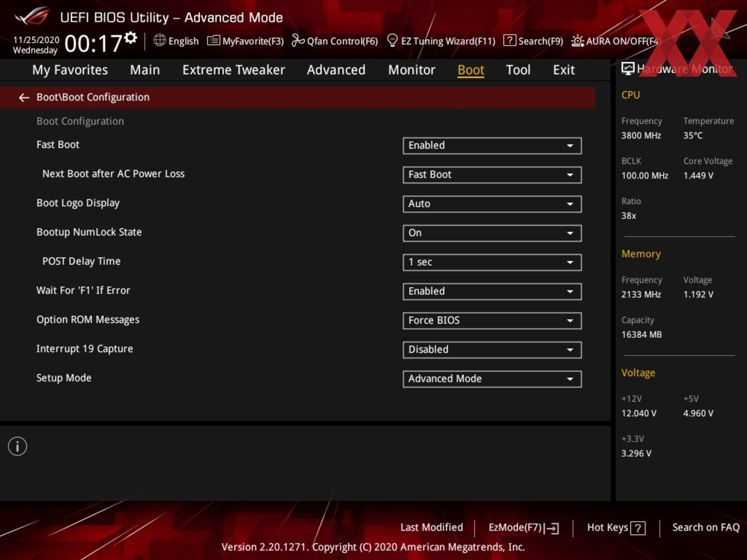Screen dimensions: 747x560
Task: Open the clock settings gear icon
Action: pyautogui.click(x=131, y=37)
